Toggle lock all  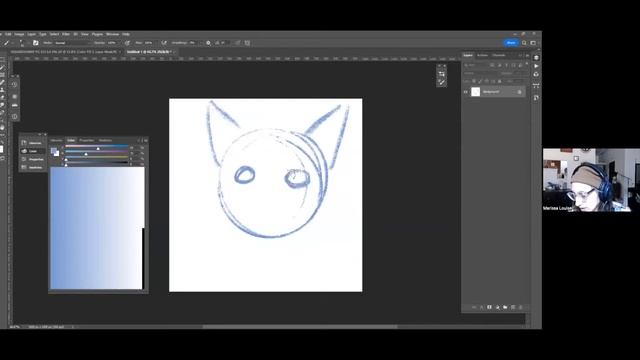pos(500,81)
